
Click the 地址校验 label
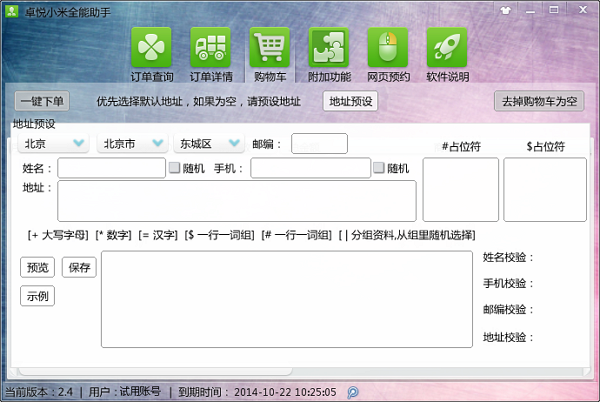[508, 337]
